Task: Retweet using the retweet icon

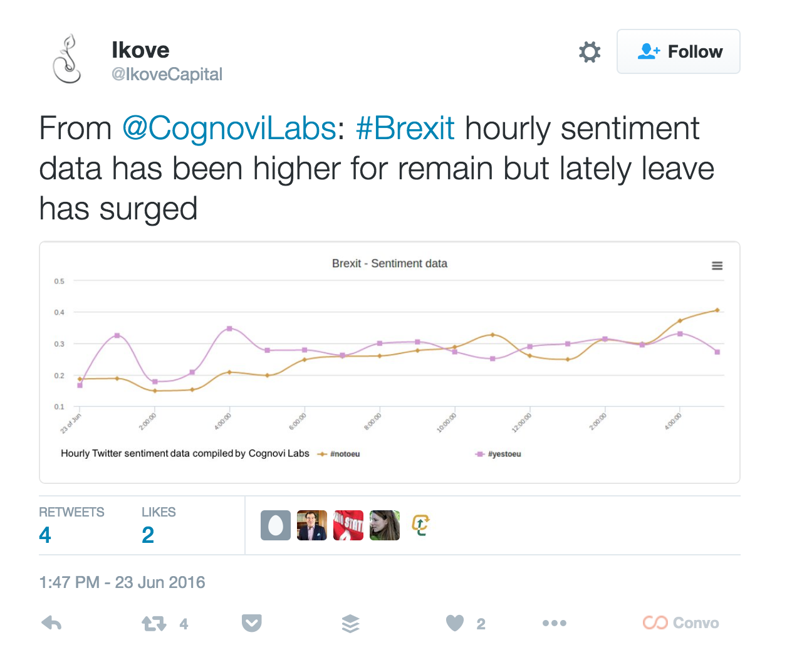Action: [154, 624]
